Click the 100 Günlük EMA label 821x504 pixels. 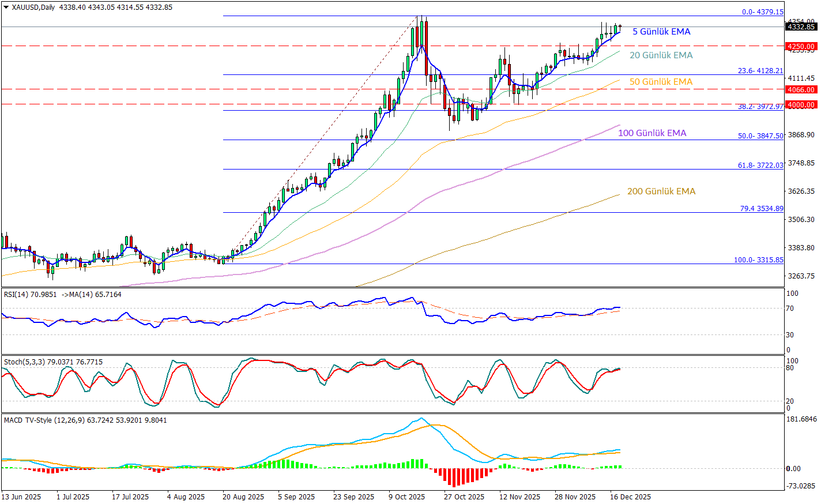[652, 133]
